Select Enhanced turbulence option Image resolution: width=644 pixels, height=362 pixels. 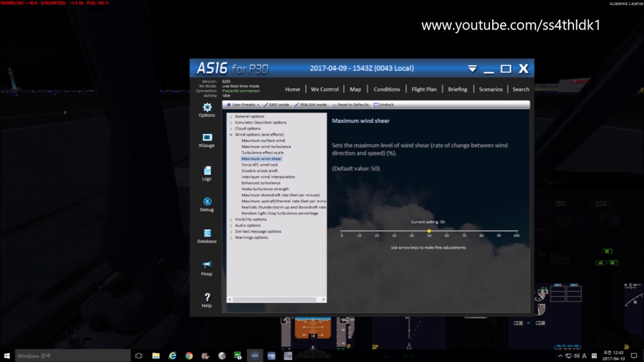pos(261,183)
